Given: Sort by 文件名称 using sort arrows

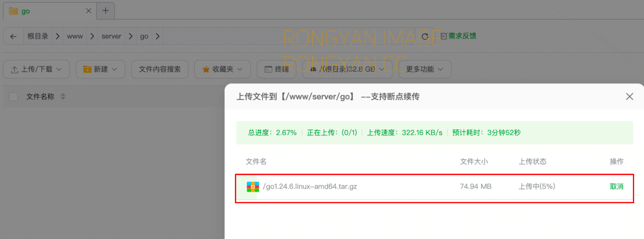Looking at the screenshot, I should click(x=63, y=96).
